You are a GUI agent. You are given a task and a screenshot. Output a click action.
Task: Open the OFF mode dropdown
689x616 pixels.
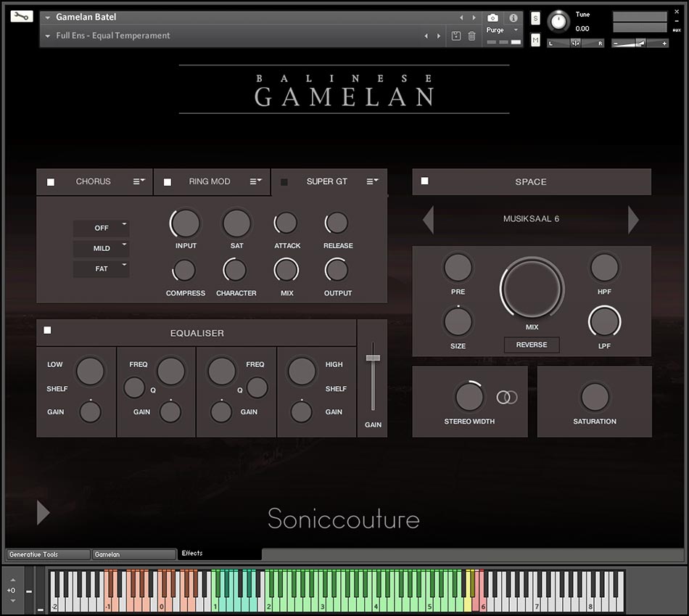[x=101, y=228]
